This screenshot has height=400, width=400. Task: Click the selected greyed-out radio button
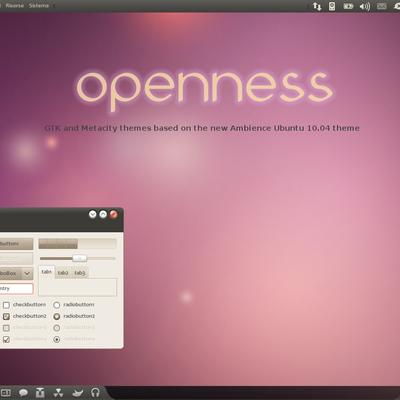tap(57, 339)
